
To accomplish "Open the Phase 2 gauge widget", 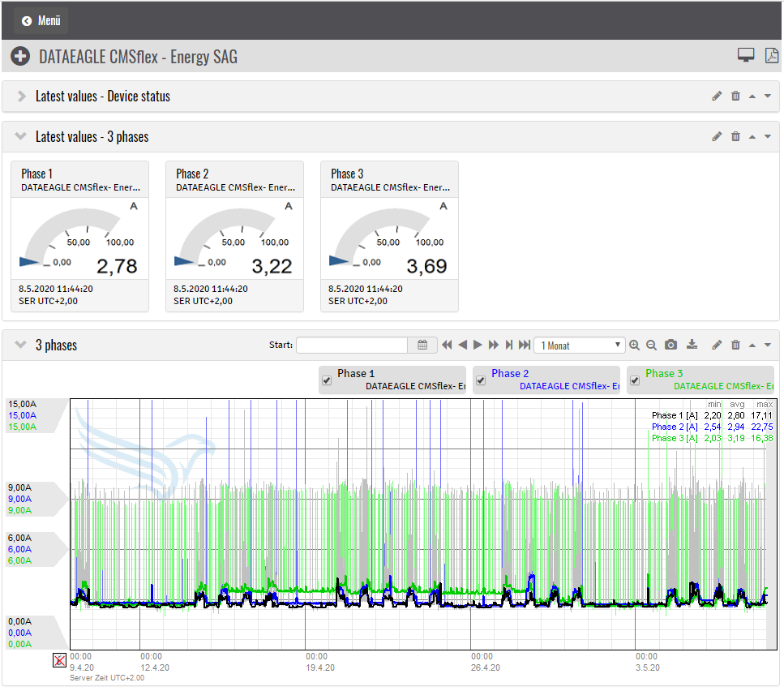I will point(234,237).
